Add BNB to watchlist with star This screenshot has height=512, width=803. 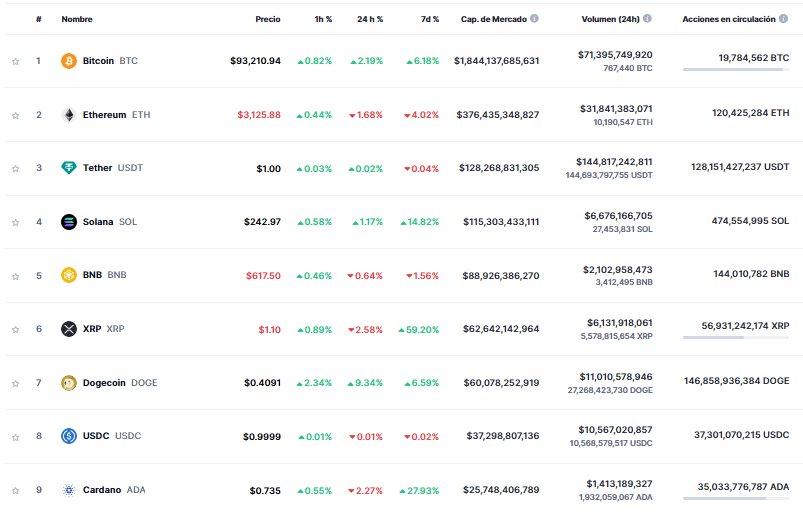point(15,276)
